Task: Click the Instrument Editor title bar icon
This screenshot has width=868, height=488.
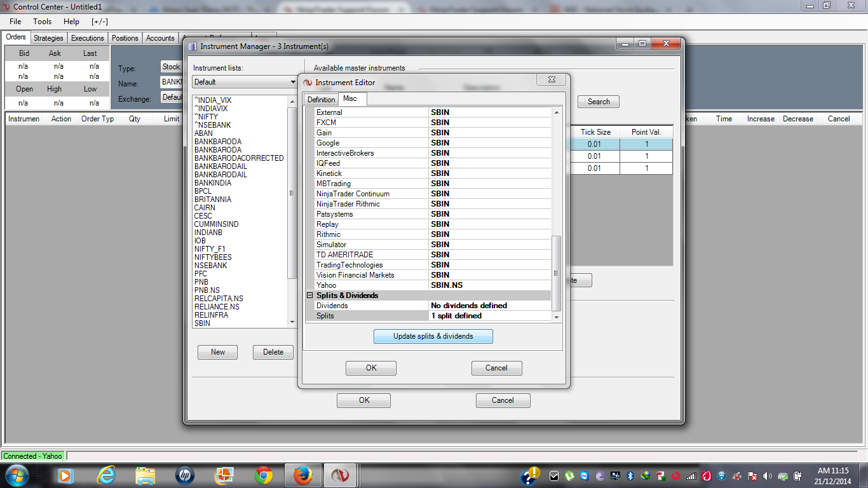Action: (308, 82)
